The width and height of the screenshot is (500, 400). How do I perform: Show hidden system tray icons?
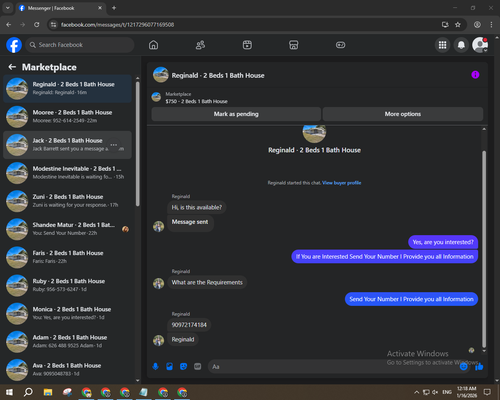click(x=416, y=392)
